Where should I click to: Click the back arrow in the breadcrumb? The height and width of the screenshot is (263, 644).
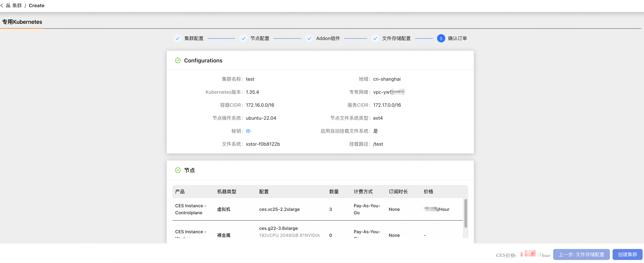tap(2, 5)
